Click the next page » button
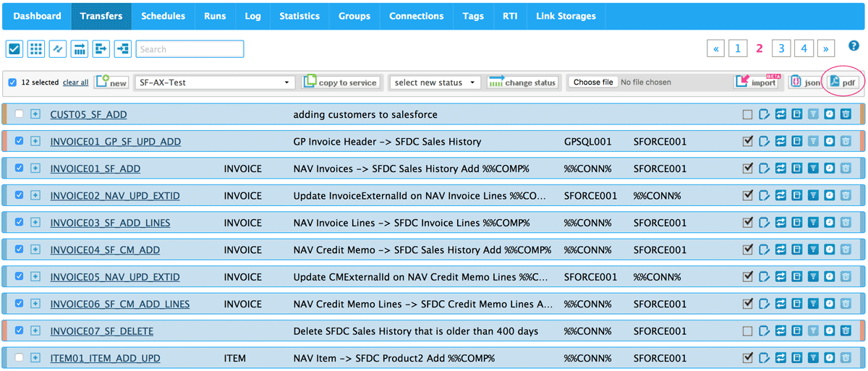 pos(826,48)
